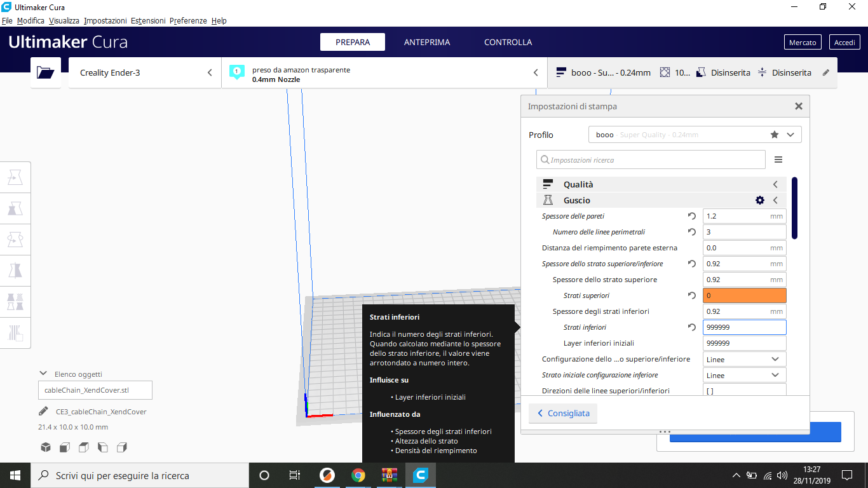Viewport: 868px width, 488px height.
Task: Click the Accedi button
Action: tap(844, 42)
